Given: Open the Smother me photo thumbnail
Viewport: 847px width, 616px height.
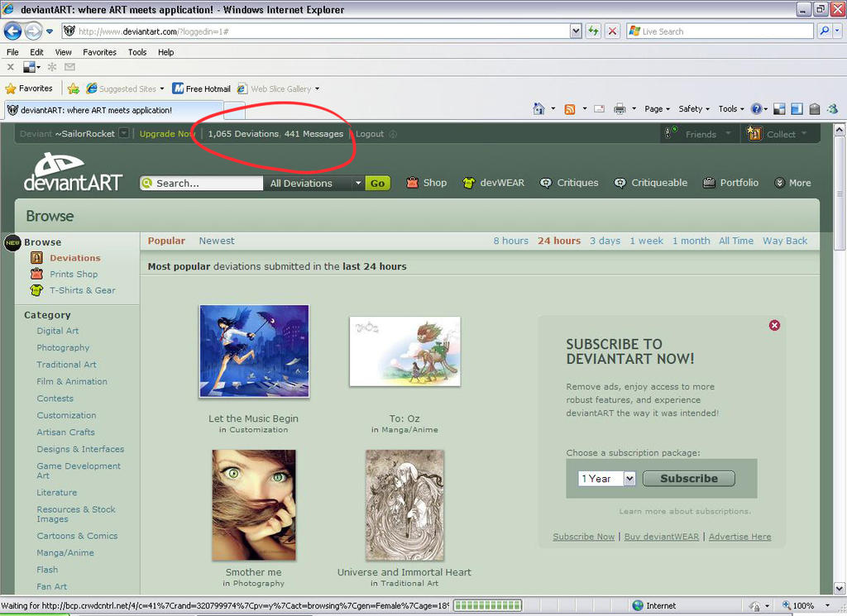Looking at the screenshot, I should tap(254, 504).
